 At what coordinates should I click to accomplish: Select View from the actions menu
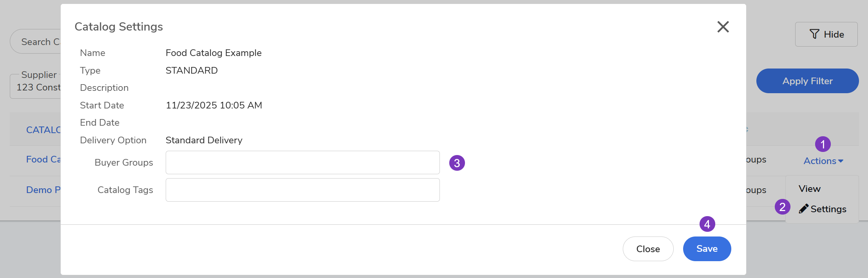coord(810,189)
